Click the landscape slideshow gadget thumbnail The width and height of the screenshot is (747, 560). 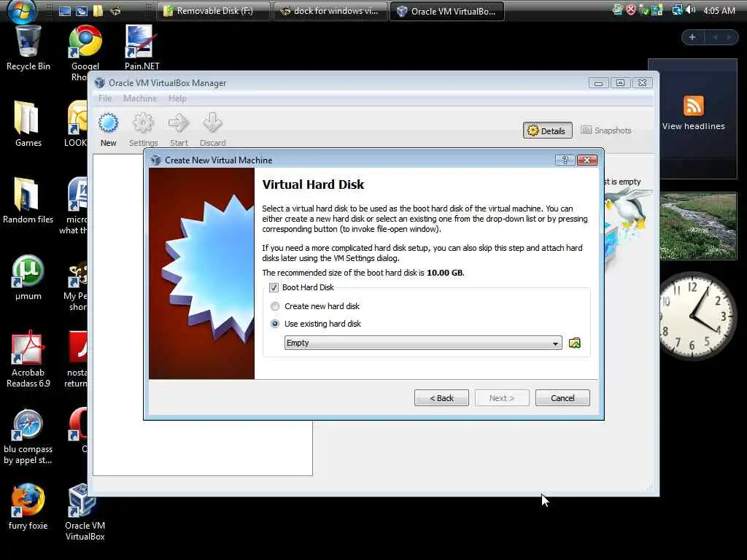pos(698,226)
